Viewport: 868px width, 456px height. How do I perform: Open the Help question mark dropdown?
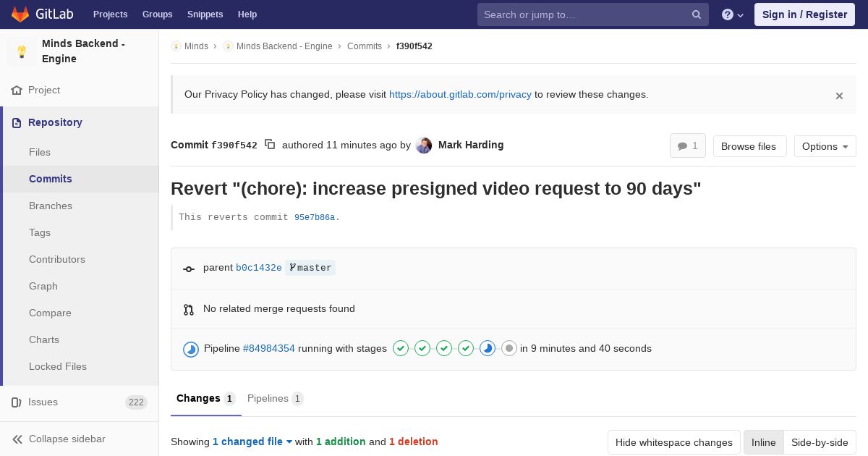[732, 14]
